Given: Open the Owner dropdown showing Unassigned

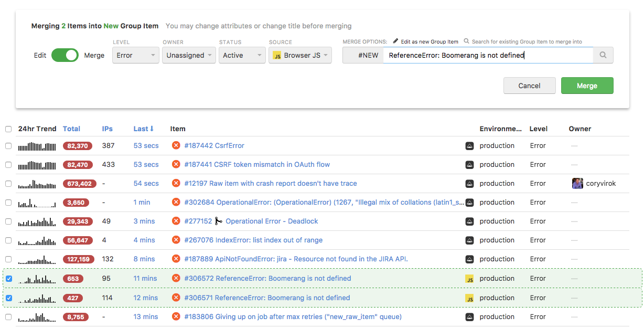Looking at the screenshot, I should [189, 55].
